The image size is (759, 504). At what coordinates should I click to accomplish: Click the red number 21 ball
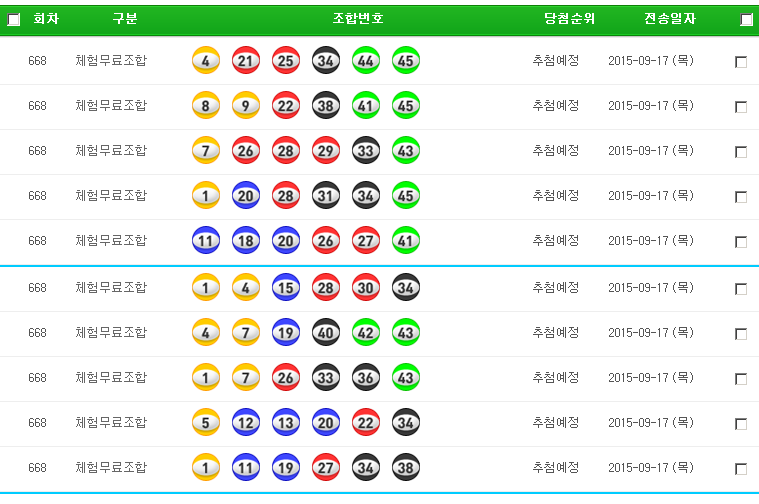coord(245,60)
